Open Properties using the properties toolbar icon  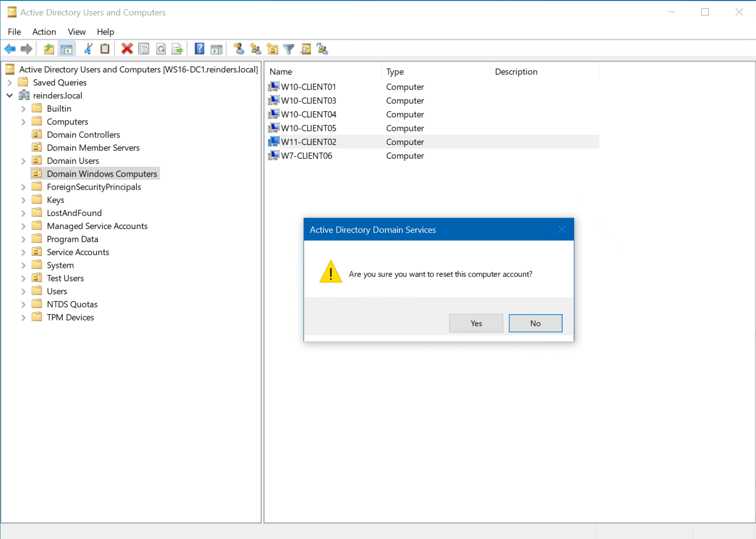pyautogui.click(x=144, y=48)
